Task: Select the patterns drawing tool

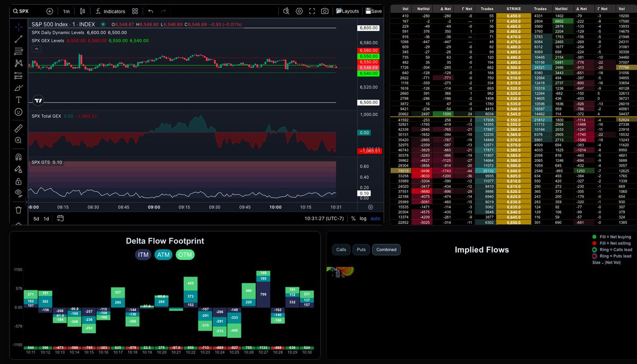Action: coord(19,63)
